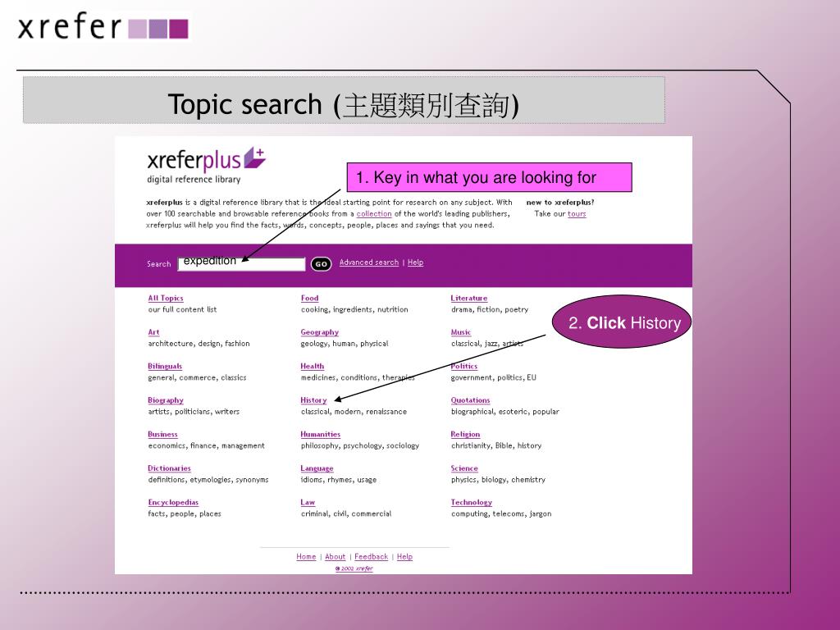Follow the collection link in the intro
This screenshot has height=630, width=840.
tap(374, 214)
